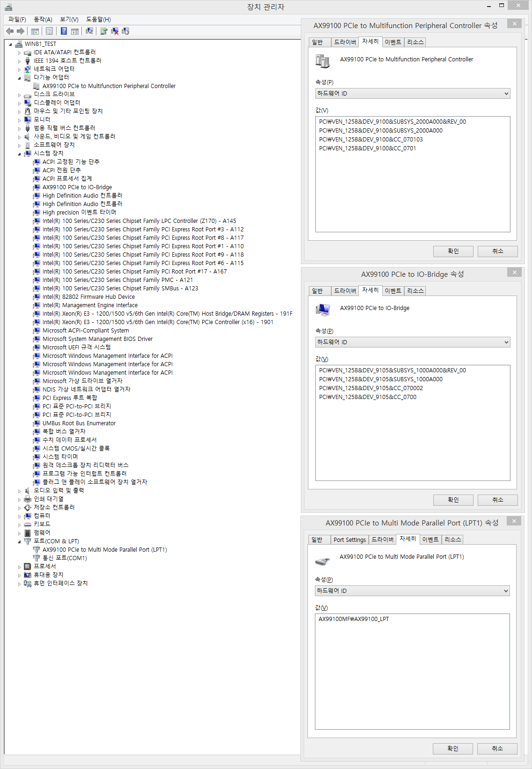This screenshot has height=769, width=532.
Task: Click the 모니터 category icon
Action: pyautogui.click(x=28, y=119)
